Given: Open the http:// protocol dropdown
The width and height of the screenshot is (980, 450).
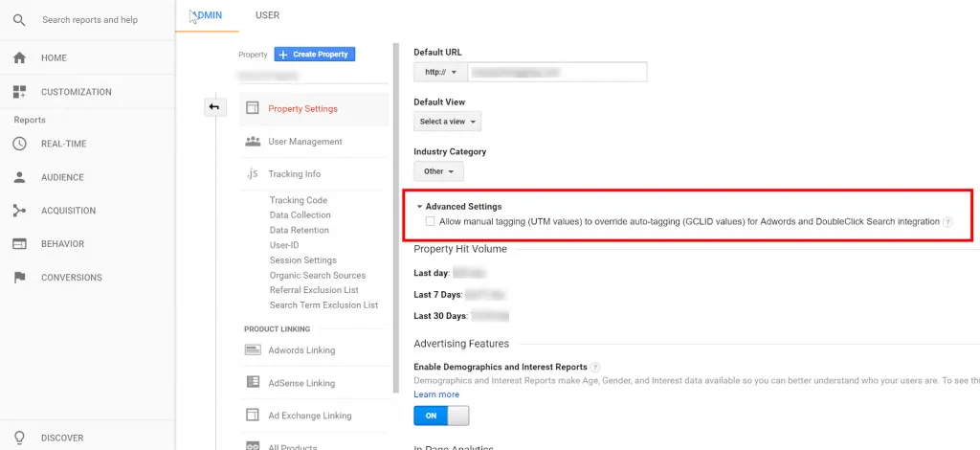Looking at the screenshot, I should (440, 72).
